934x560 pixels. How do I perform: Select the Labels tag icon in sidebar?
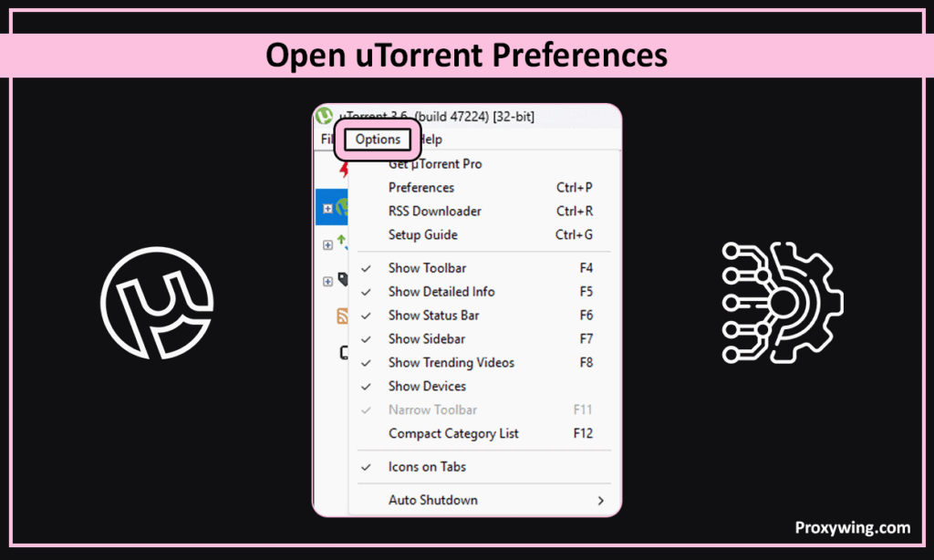click(x=342, y=280)
